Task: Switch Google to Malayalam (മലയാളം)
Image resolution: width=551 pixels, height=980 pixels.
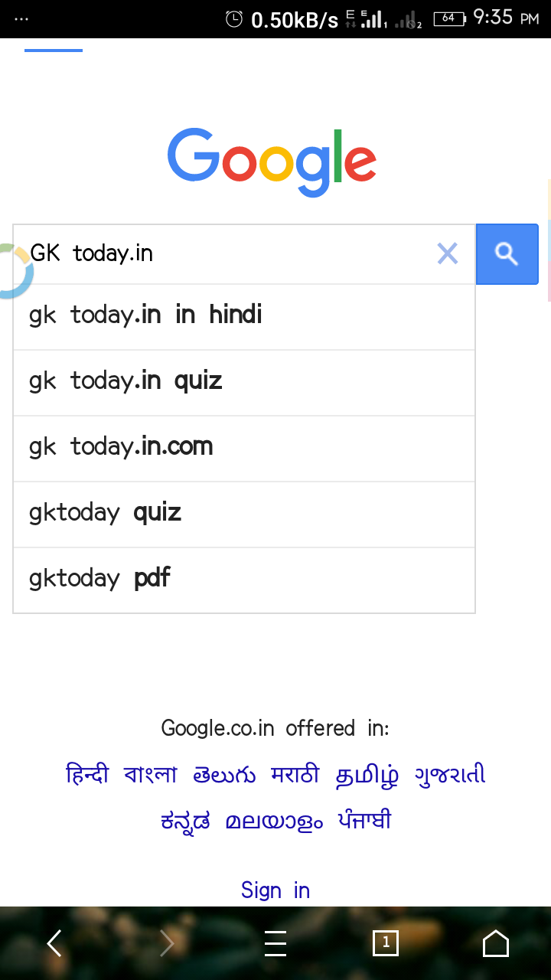Action: pos(274,821)
